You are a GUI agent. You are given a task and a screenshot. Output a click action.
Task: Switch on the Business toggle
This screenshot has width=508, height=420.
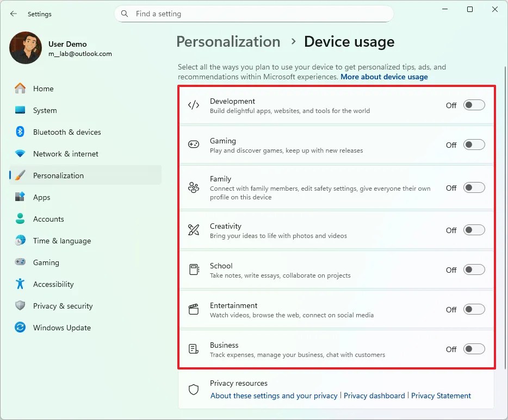coord(474,349)
